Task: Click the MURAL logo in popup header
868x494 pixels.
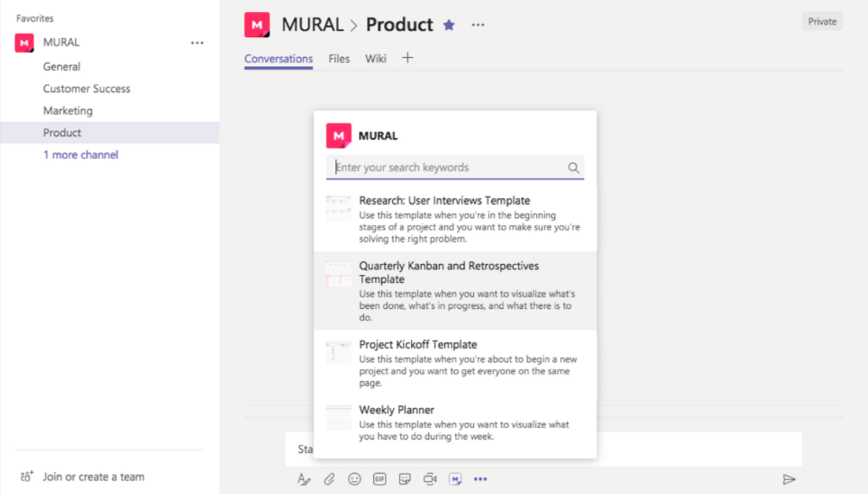Action: (x=339, y=135)
